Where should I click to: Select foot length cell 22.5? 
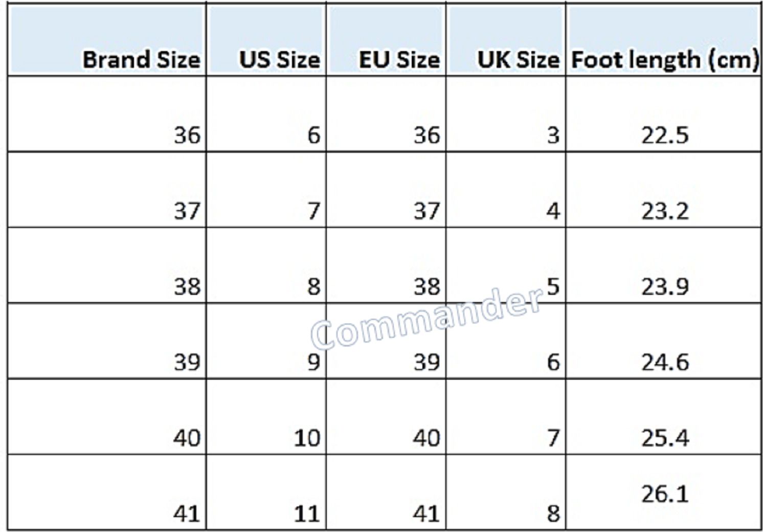pos(664,114)
